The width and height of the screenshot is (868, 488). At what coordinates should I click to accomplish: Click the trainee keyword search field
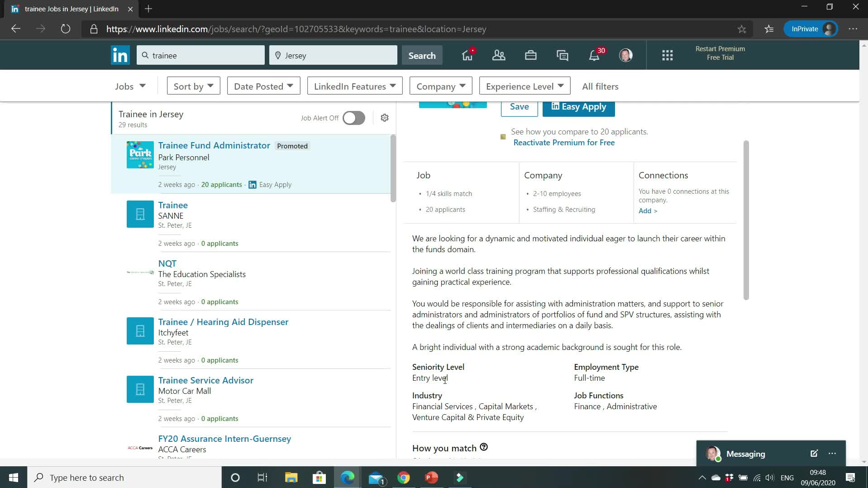(200, 55)
